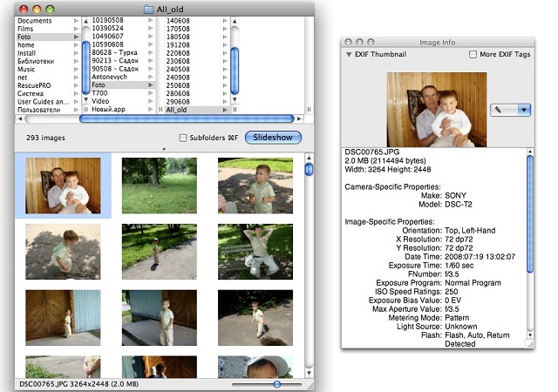Toggle the Subfolders checkbox
The image size is (558, 392).
[183, 138]
